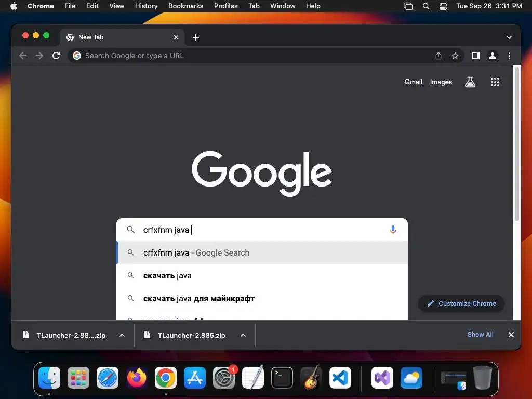Screen dimensions: 532x399
Task: Select the "скачать java" suggestion
Action: 262,275
